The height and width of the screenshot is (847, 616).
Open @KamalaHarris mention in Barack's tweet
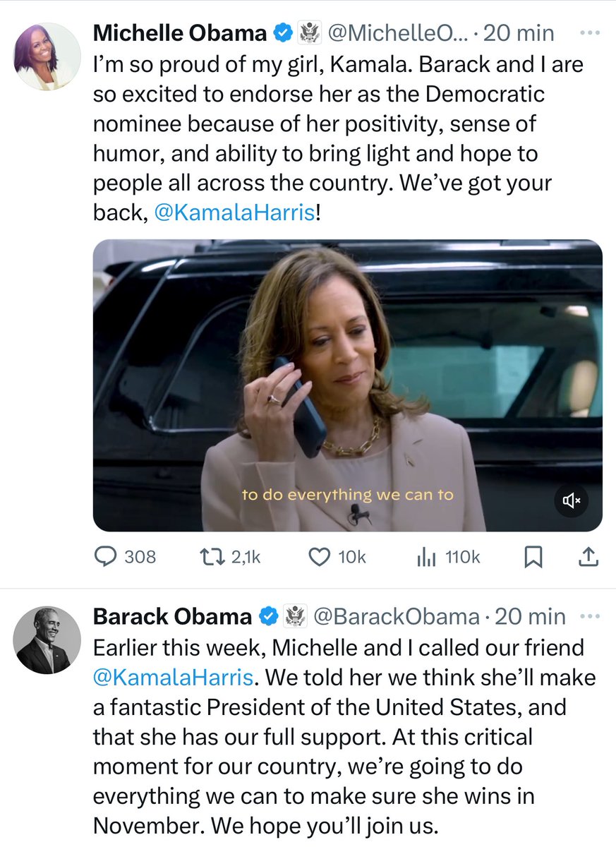(173, 678)
